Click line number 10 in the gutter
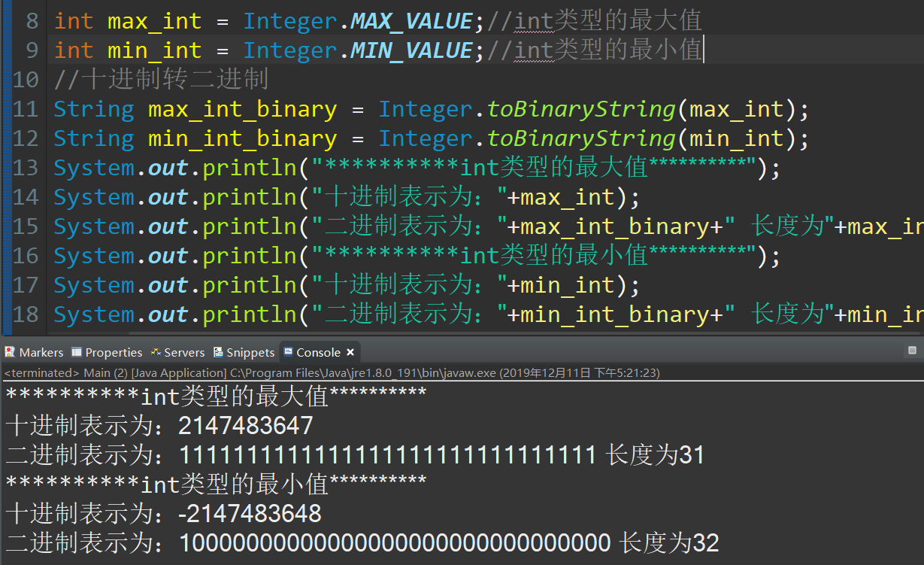The height and width of the screenshot is (565, 924). (26, 80)
